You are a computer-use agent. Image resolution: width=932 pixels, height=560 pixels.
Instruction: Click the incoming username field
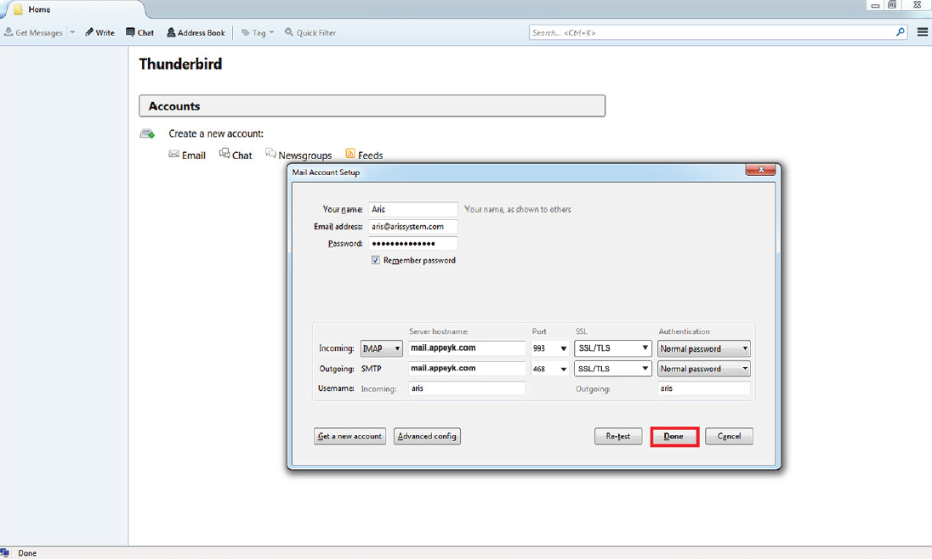pyautogui.click(x=467, y=388)
